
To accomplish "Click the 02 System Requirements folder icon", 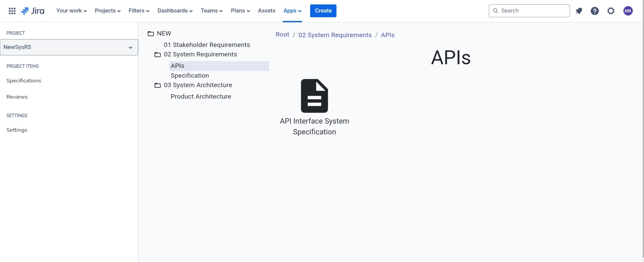I will pos(157,55).
